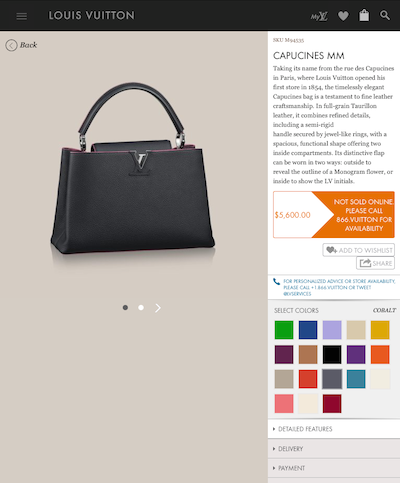Viewport: 400px width, 483px height.
Task: Open the MyLV account icon
Action: coord(319,16)
